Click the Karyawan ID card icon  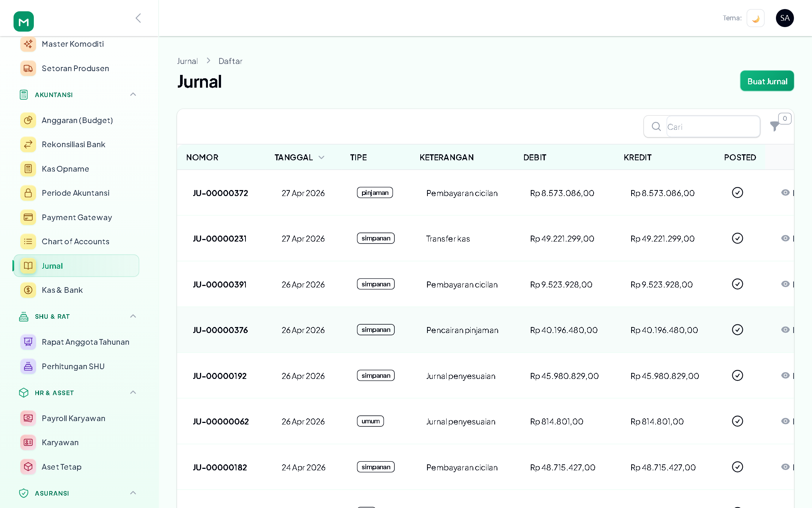(x=28, y=443)
